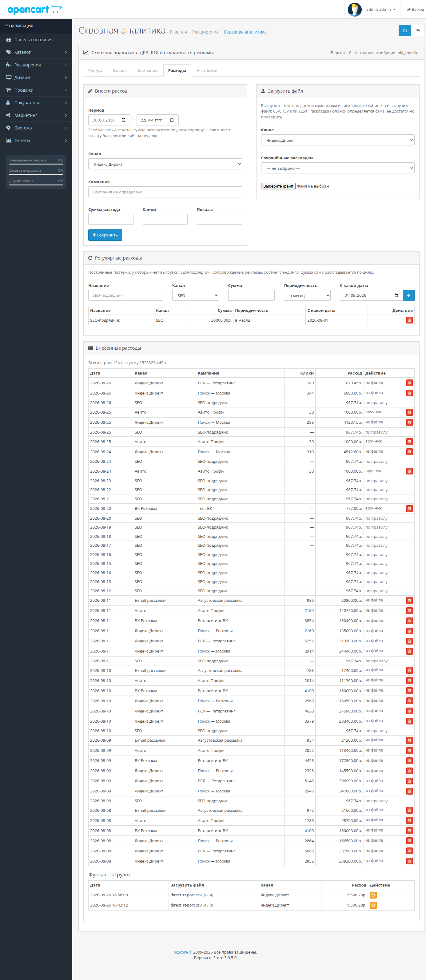Viewport: 426px width, 980px height.
Task: Expand the Отчеты sidebar menu
Action: coord(36,141)
